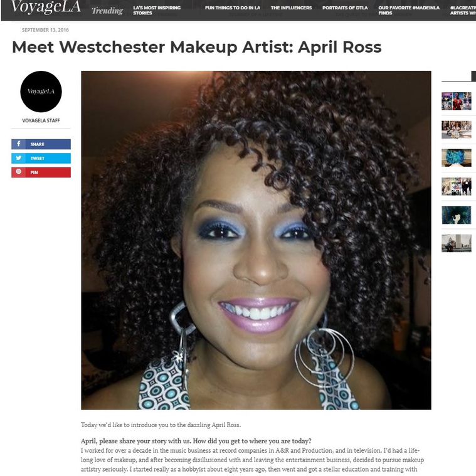Open the last sidebar city thumbnail
This screenshot has width=476, height=476.
457,243
